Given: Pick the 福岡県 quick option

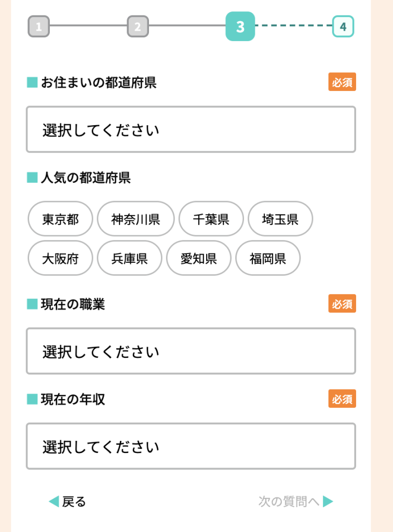Looking at the screenshot, I should click(268, 258).
